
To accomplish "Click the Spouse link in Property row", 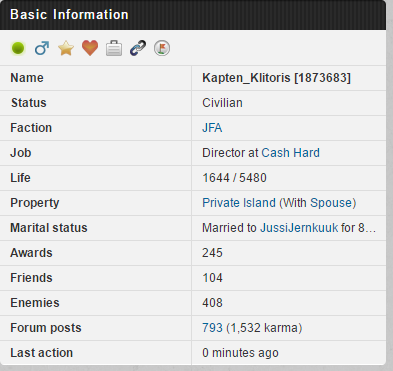I will point(331,203).
